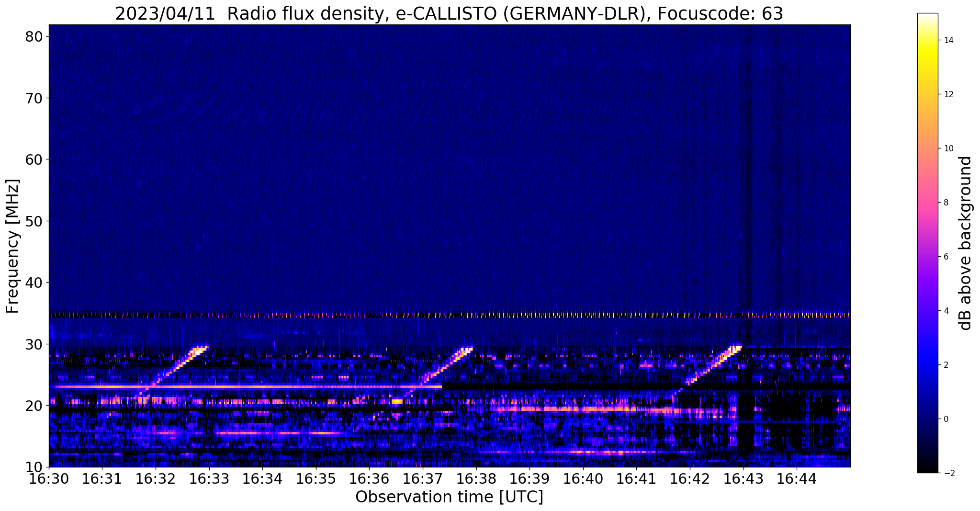
Task: Click the 16:42 time tick label
Action: 690,478
